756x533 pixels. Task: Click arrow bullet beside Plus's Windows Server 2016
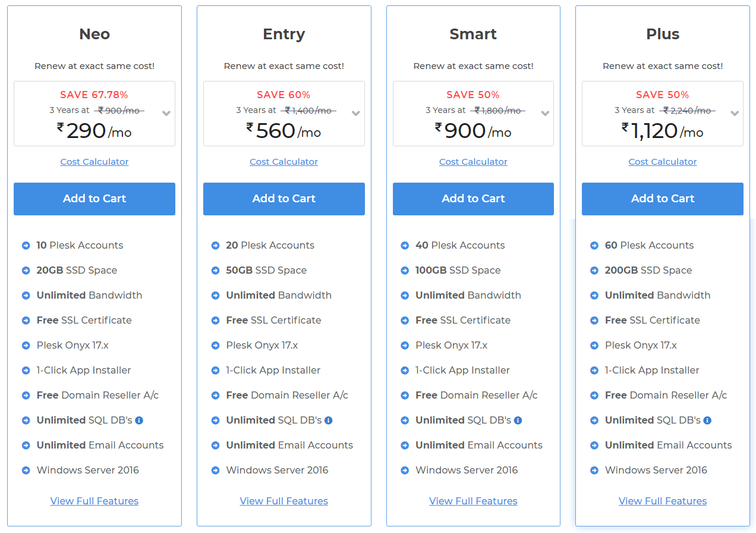point(594,470)
